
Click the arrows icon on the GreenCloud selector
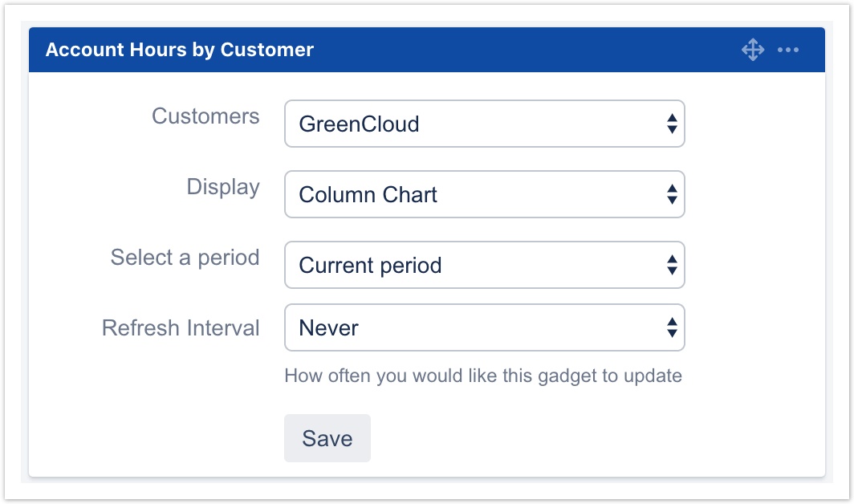coord(672,124)
